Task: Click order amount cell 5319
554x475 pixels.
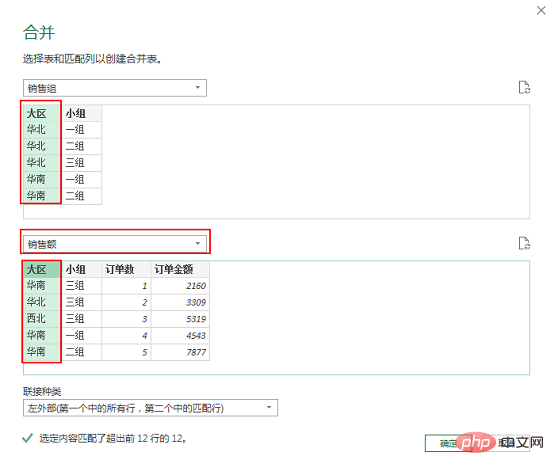Action: pyautogui.click(x=180, y=319)
